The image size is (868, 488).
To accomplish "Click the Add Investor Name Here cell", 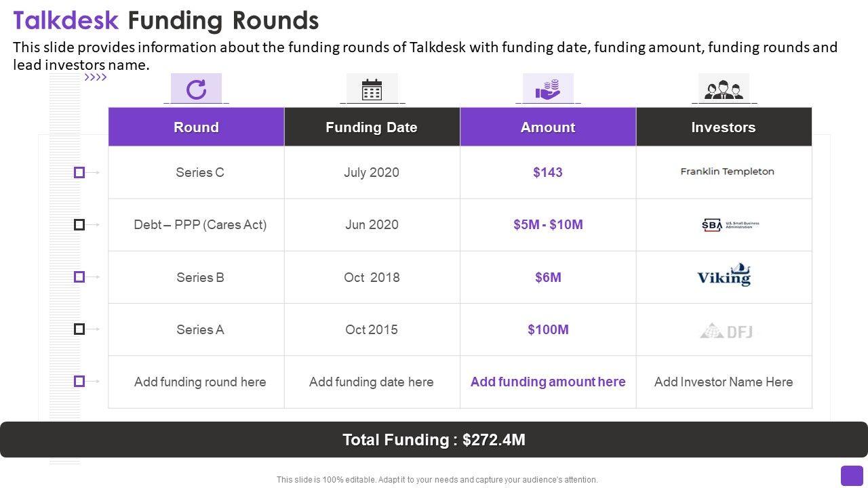I will pyautogui.click(x=724, y=382).
